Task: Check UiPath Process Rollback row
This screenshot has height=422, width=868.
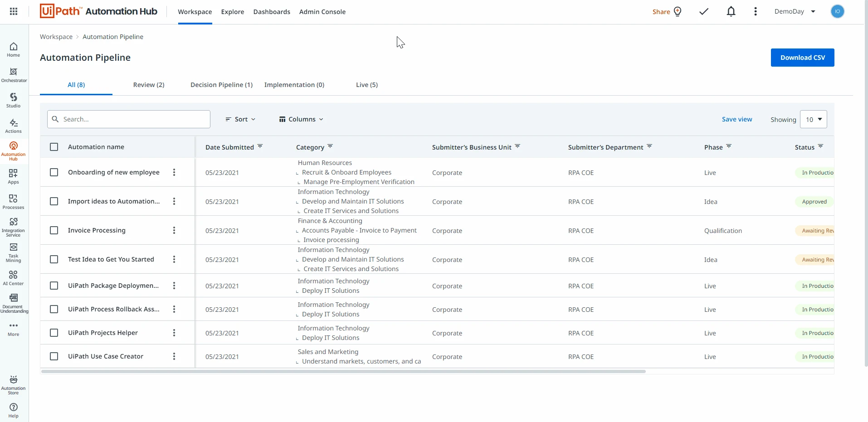Action: tap(54, 309)
